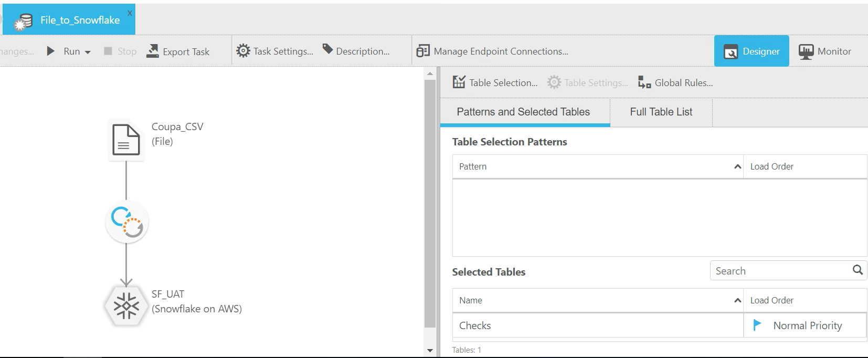Click the vertical scrollbar down arrow
This screenshot has height=358, width=868.
click(x=430, y=350)
